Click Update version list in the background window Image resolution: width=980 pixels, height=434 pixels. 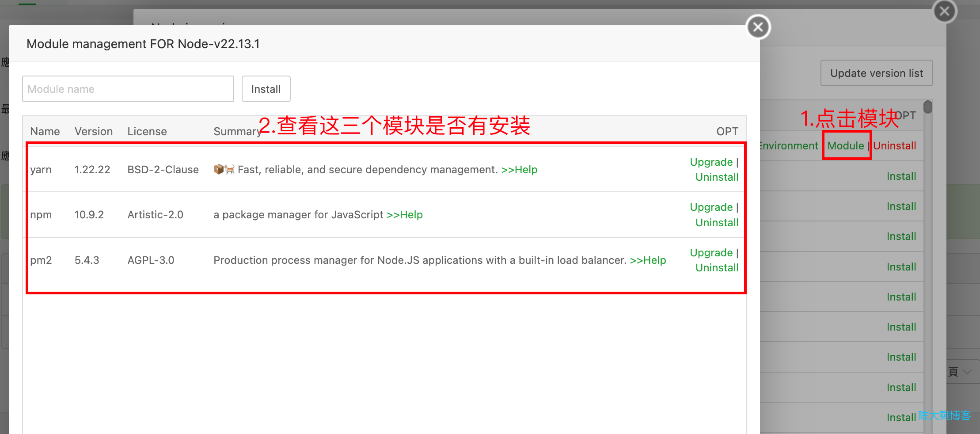pos(877,73)
